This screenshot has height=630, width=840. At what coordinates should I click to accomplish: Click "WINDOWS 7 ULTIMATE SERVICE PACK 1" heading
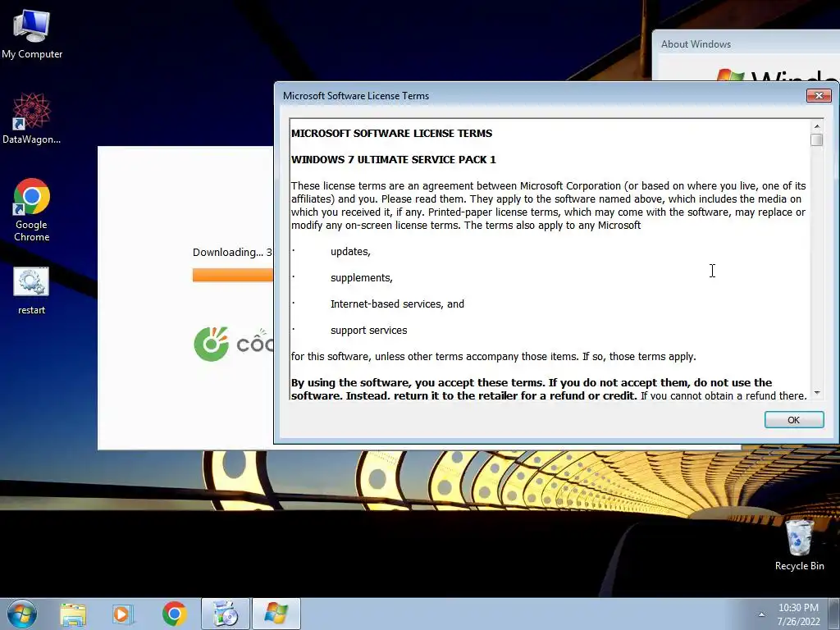393,160
